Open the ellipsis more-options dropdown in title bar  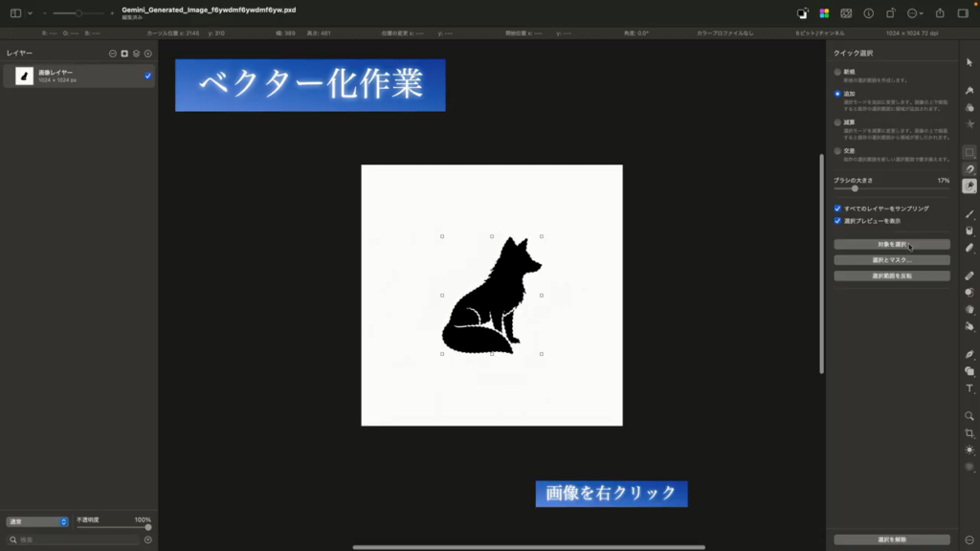click(916, 13)
